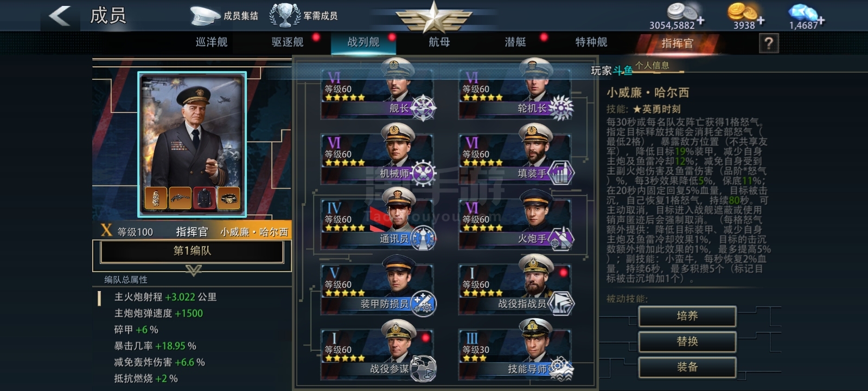
Task: Click the 替换 button
Action: point(687,342)
